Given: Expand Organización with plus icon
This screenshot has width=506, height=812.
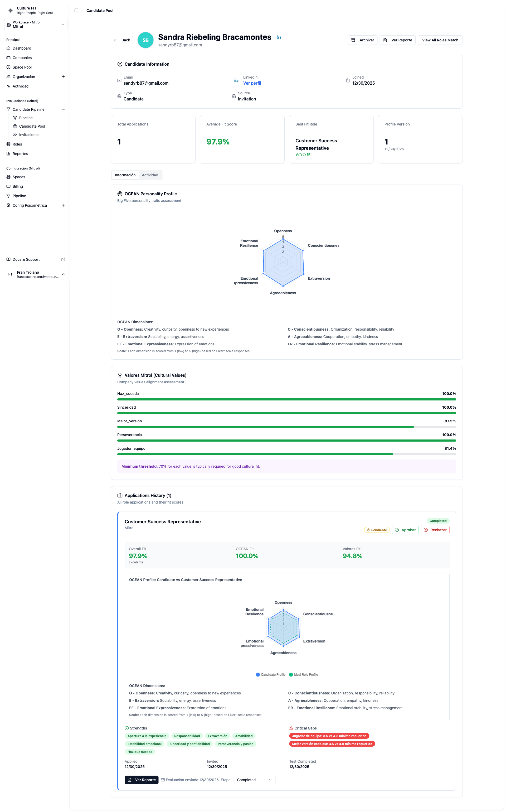Looking at the screenshot, I should coord(63,77).
